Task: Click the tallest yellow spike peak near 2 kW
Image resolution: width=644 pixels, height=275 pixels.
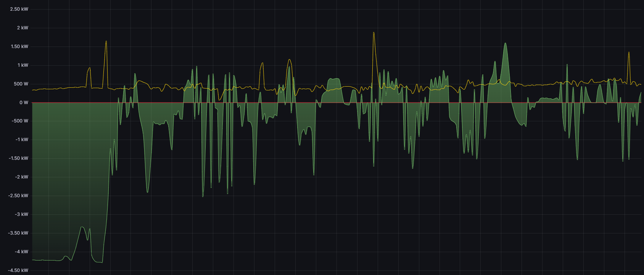Action: 374,33
